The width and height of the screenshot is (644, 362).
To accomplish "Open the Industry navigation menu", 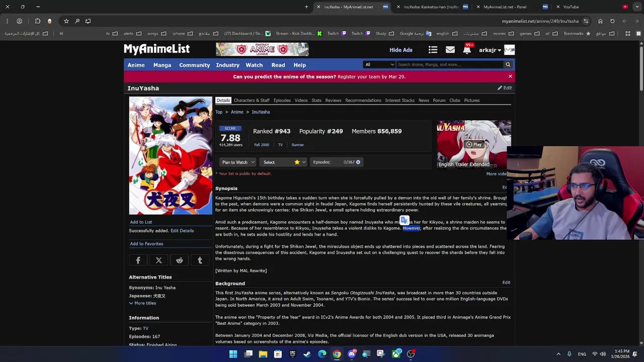I will point(227,65).
